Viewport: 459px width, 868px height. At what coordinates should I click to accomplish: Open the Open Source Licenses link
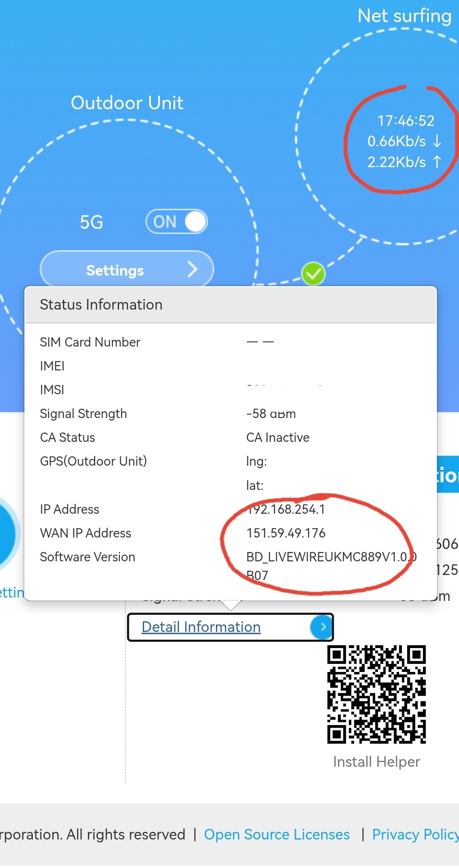click(x=277, y=834)
